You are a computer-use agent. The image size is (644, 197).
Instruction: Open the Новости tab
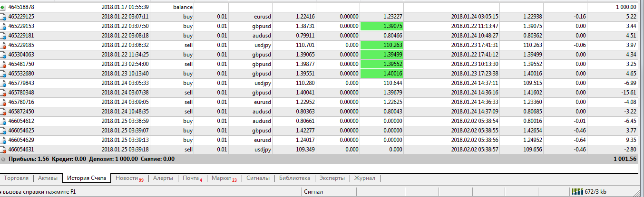(129, 178)
